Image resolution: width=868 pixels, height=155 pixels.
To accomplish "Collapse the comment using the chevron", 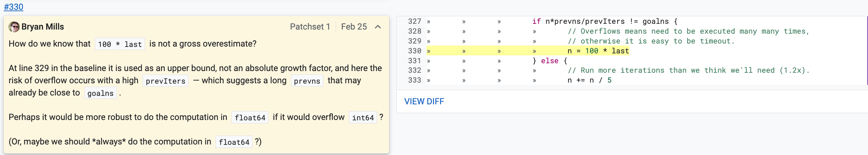I will [x=378, y=27].
